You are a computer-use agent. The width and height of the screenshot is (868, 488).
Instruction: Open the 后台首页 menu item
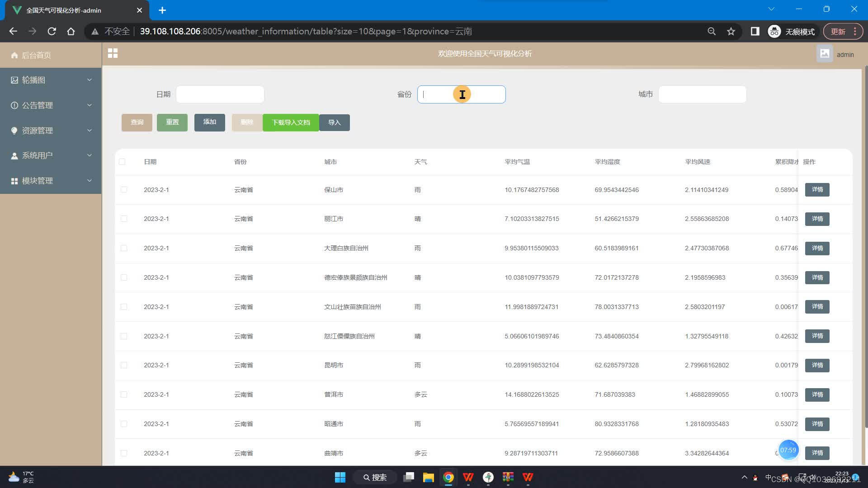51,55
